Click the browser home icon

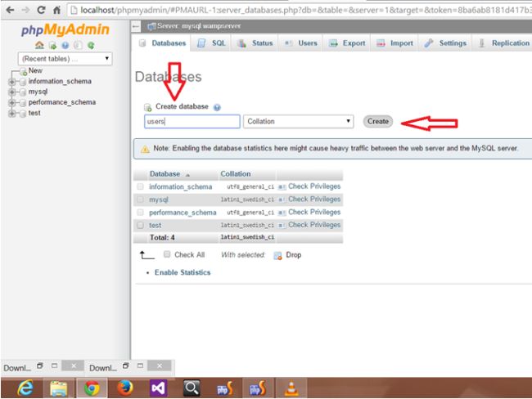tap(56, 10)
